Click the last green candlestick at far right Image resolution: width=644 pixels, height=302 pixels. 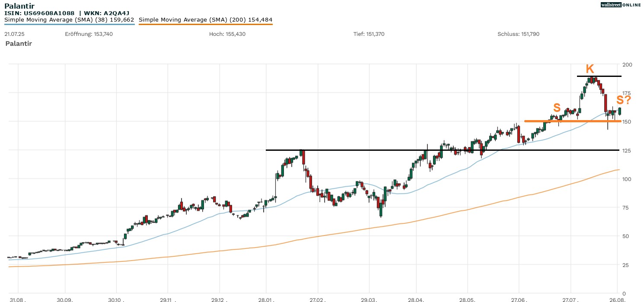[x=620, y=111]
